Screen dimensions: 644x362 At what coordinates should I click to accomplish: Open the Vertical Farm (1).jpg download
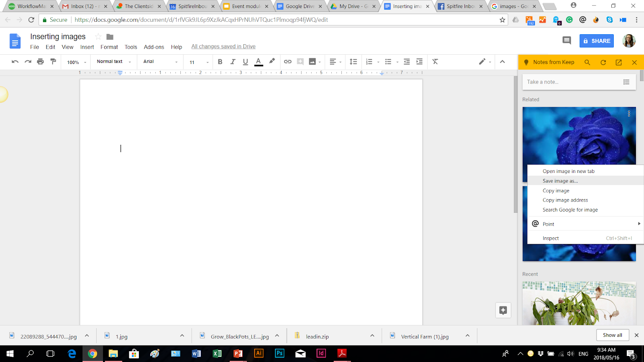pos(425,336)
